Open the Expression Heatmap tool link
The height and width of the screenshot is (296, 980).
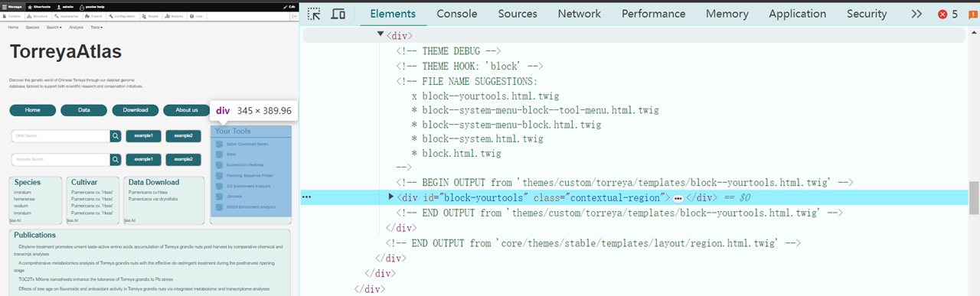[245, 165]
